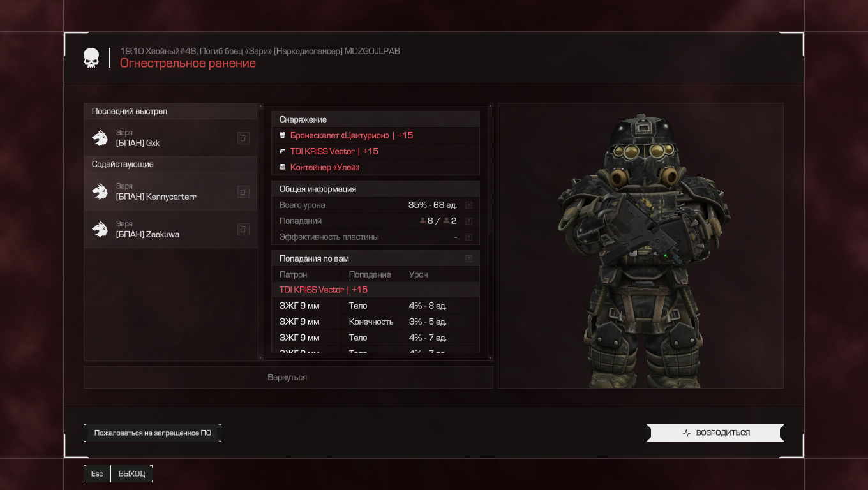The height and width of the screenshot is (490, 868).
Task: Open help icon in Попадания по вам header
Action: point(468,258)
